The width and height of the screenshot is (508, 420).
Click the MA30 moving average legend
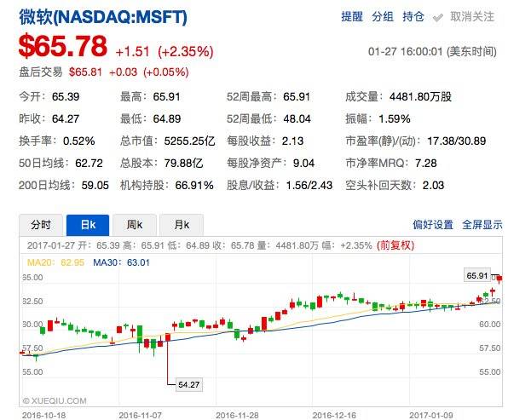pos(122,262)
